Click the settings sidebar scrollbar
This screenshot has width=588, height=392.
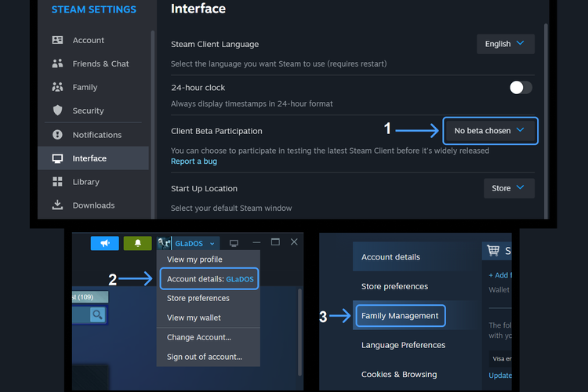pyautogui.click(x=153, y=124)
